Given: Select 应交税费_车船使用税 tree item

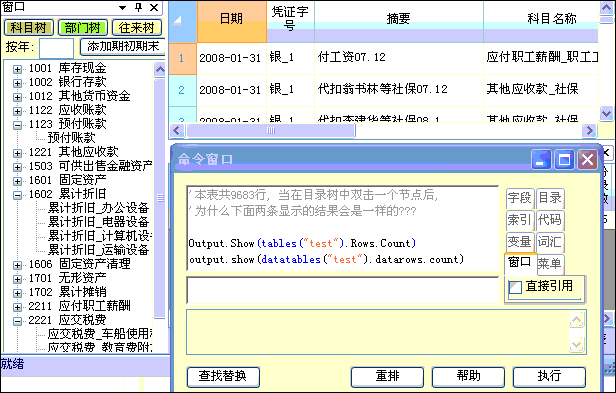Looking at the screenshot, I should [100, 334].
